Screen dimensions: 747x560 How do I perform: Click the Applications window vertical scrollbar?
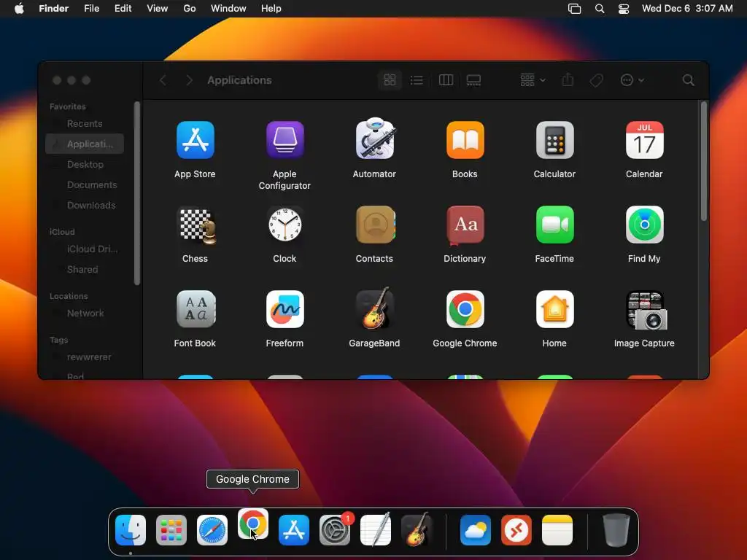[x=704, y=161]
